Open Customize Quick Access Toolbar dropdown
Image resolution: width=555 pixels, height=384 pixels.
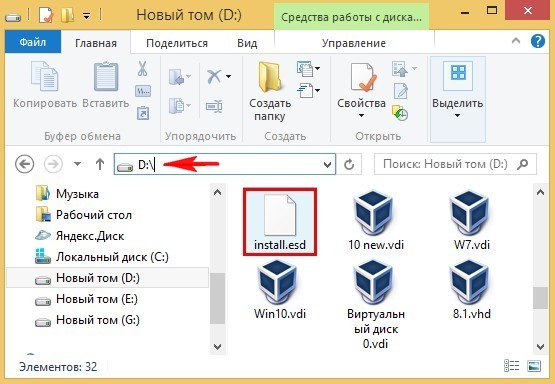(87, 16)
